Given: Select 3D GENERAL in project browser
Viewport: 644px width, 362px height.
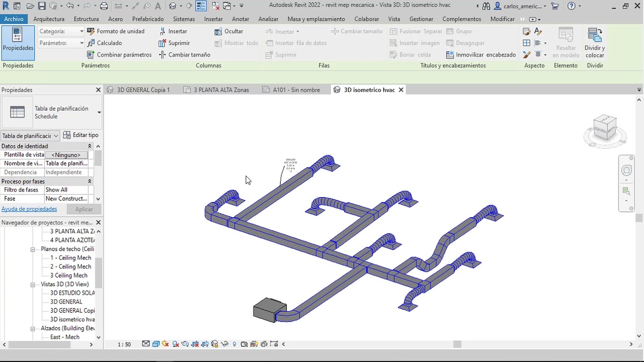Looking at the screenshot, I should point(66,302).
